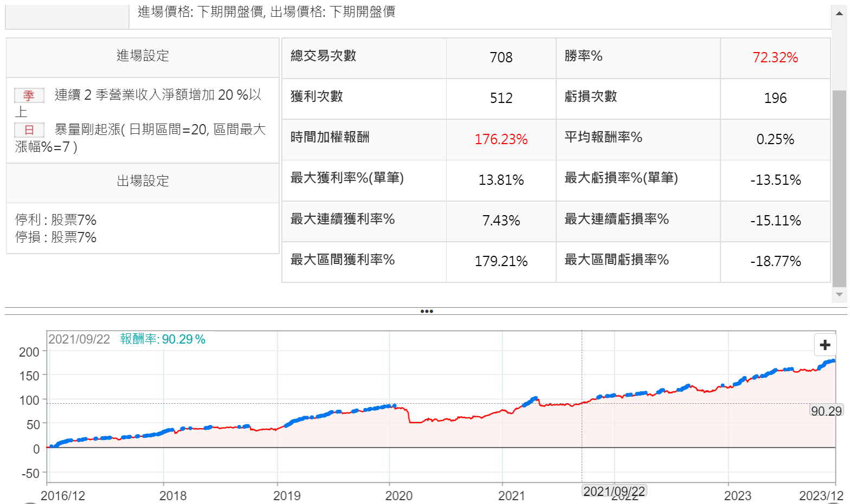This screenshot has height=504, width=850.
Task: Click the 總交易次數 value 708
Action: 501,57
